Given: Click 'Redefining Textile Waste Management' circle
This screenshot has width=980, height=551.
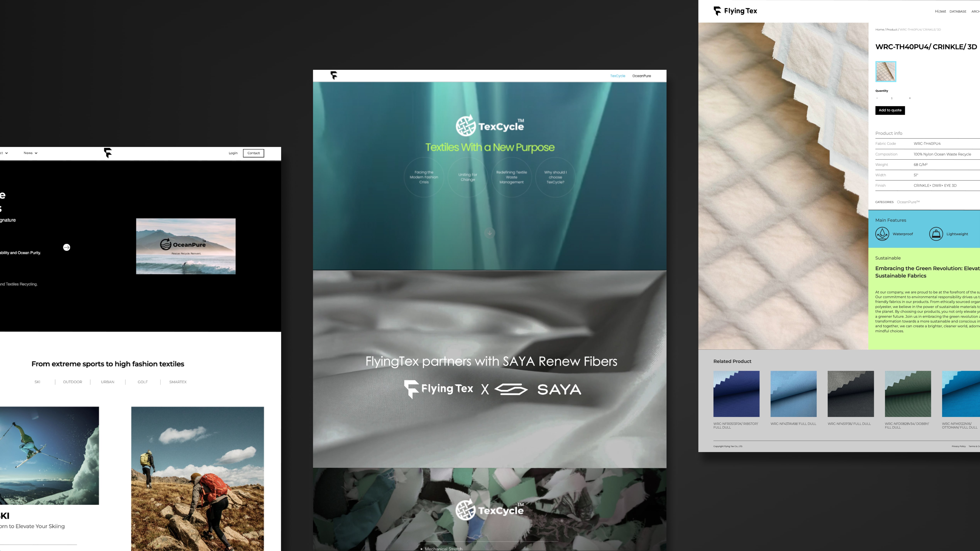Looking at the screenshot, I should [511, 177].
